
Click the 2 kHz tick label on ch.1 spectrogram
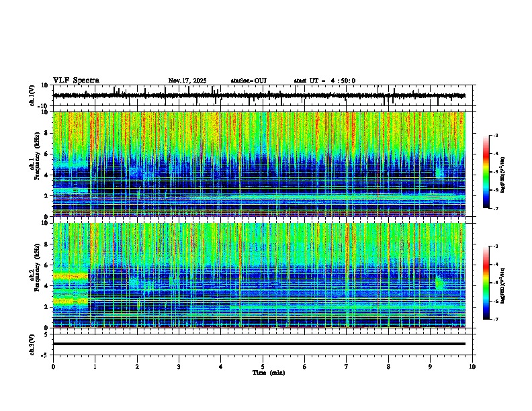click(46, 196)
